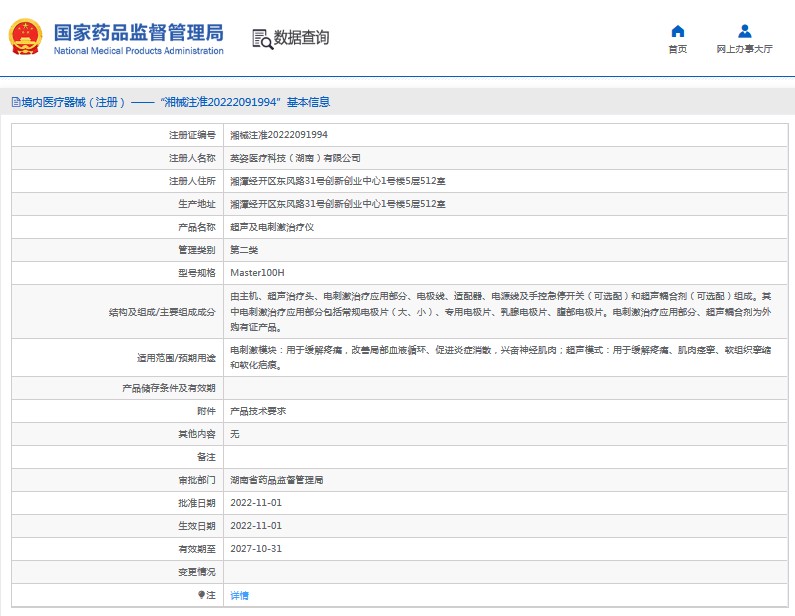Viewport: 795px width, 616px height.
Task: Click the document icon beside 境内医疗器械 heading
Action: [x=15, y=102]
